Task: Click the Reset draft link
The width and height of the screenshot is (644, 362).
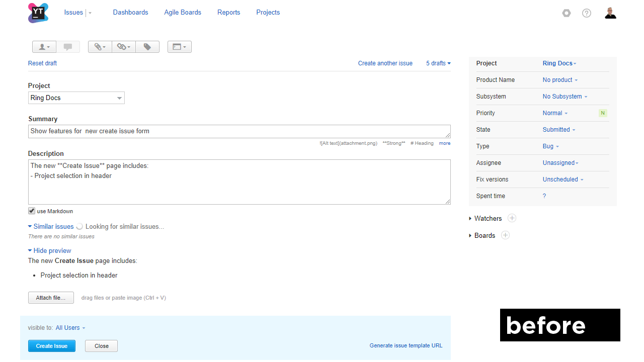Action: coord(42,63)
